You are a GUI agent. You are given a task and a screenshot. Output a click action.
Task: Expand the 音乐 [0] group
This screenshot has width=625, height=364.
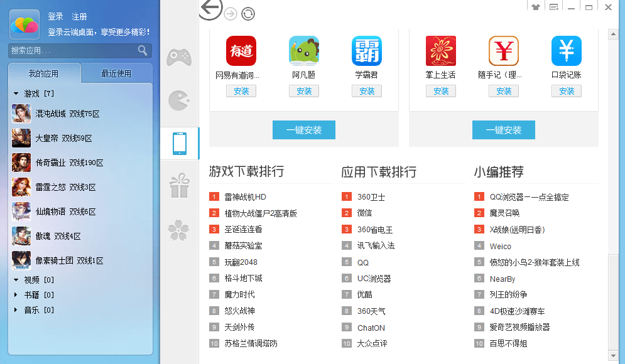16,310
